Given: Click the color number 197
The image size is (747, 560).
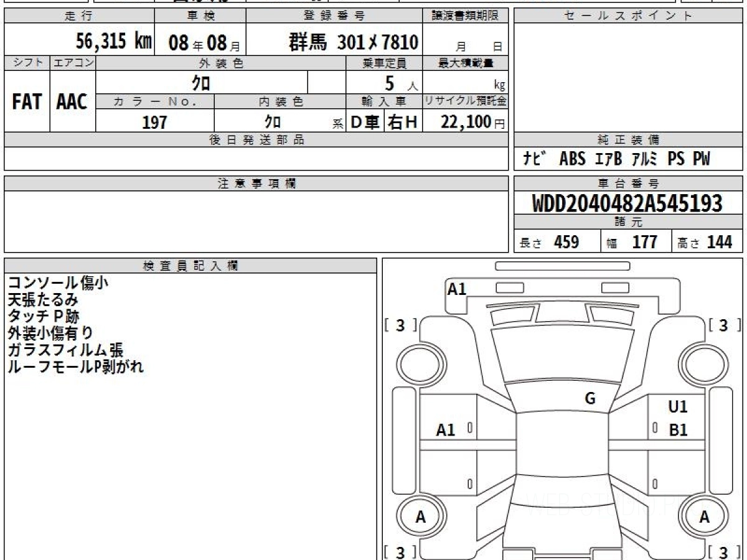Looking at the screenshot, I should [154, 122].
